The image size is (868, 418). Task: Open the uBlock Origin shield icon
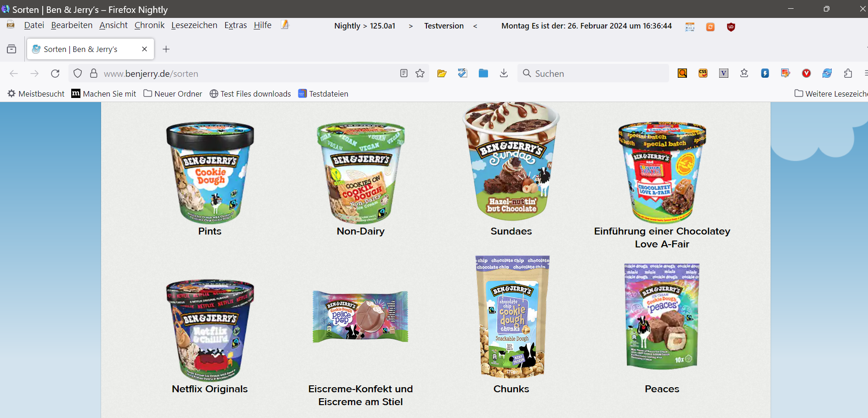[x=731, y=27]
